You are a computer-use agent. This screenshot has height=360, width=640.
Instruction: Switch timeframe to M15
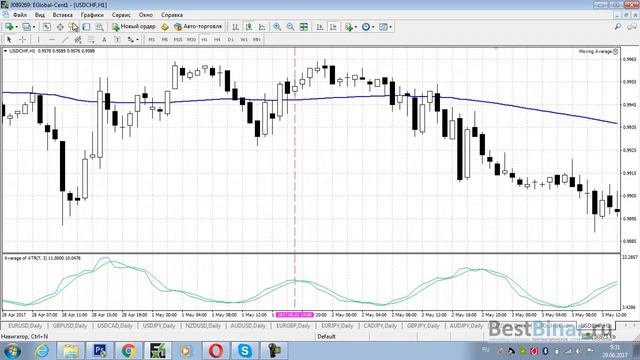click(x=178, y=40)
